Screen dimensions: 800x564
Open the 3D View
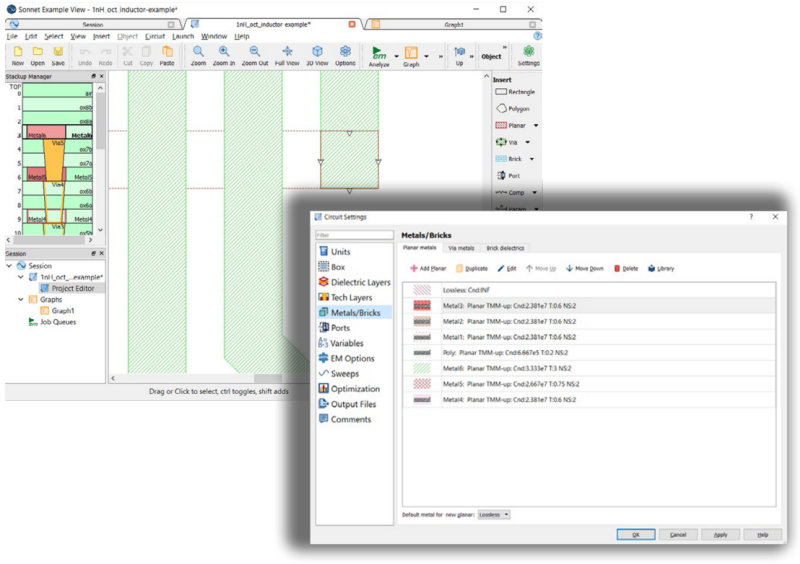pyautogui.click(x=317, y=55)
